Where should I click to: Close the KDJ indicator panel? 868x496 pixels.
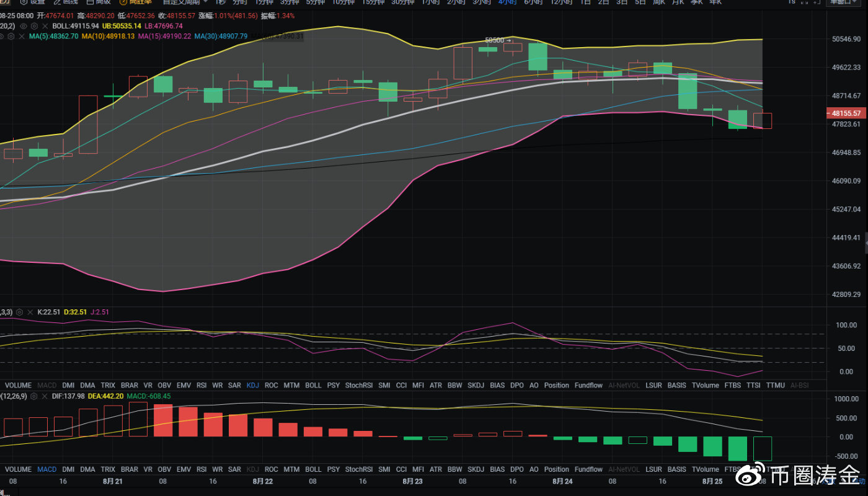[29, 312]
